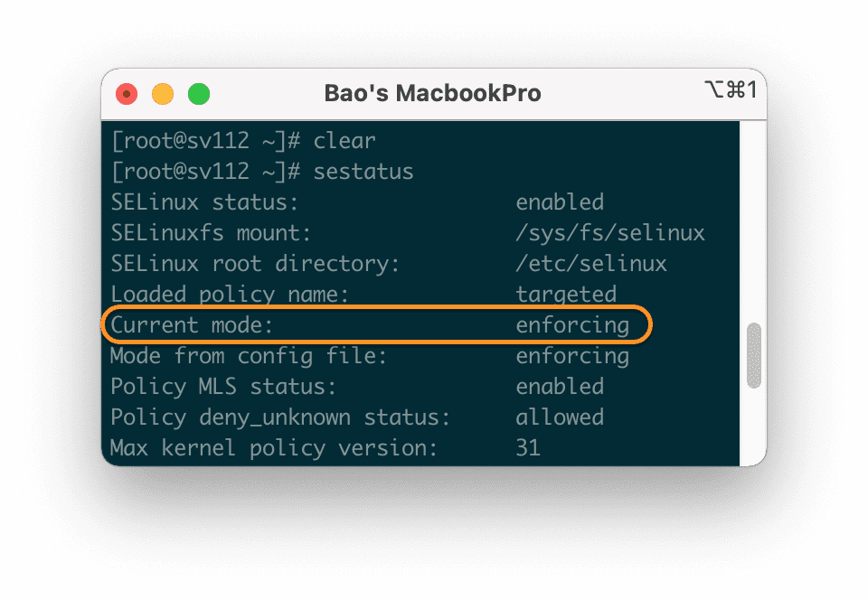Click the /sys/fs/selinux mount path
868x600 pixels.
point(610,232)
